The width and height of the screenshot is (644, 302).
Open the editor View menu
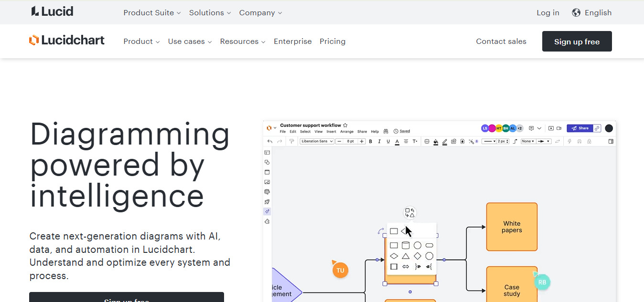tap(319, 132)
